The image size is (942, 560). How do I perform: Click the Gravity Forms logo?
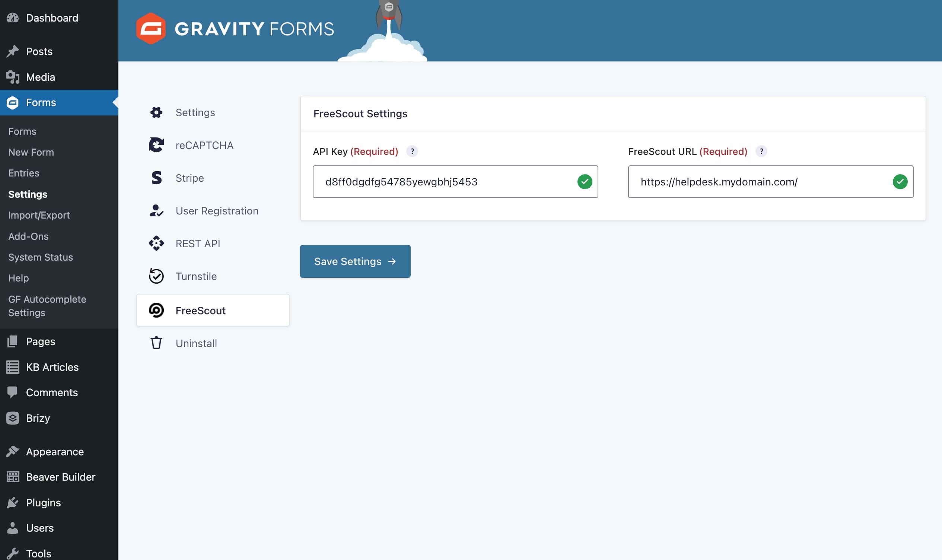pyautogui.click(x=235, y=29)
